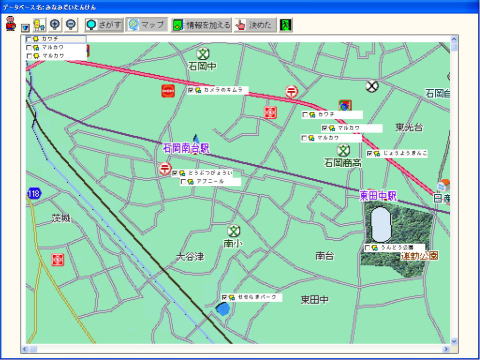Toggle the カメラのキムラ checkbox
The image size is (480, 360).
click(191, 90)
